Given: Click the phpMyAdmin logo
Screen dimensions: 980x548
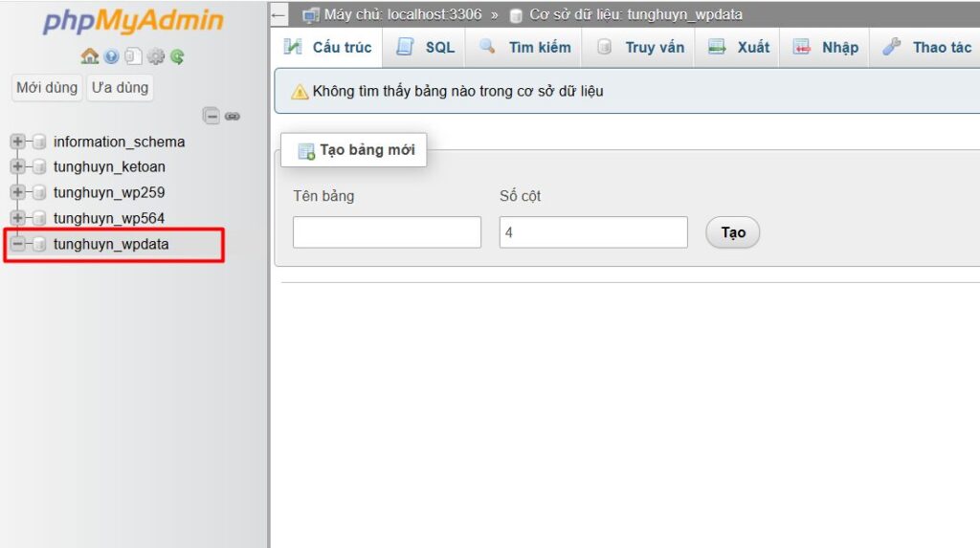Looking at the screenshot, I should (x=133, y=21).
